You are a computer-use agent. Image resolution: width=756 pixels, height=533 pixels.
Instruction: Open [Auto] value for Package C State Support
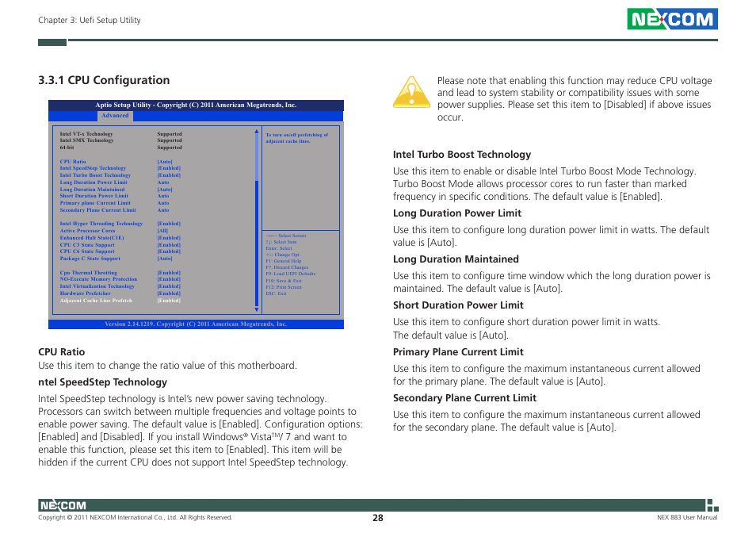tap(164, 259)
